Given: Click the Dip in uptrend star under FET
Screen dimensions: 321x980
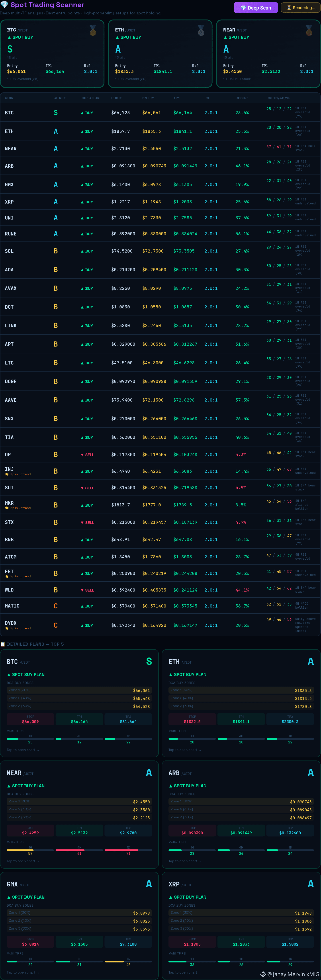Looking at the screenshot, I should pos(7,576).
